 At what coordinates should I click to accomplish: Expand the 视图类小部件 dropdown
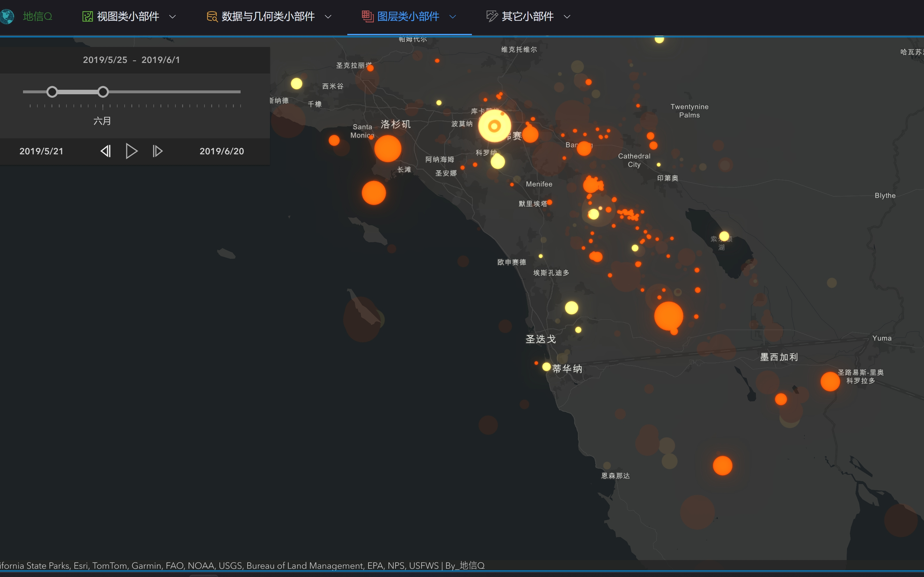point(173,17)
